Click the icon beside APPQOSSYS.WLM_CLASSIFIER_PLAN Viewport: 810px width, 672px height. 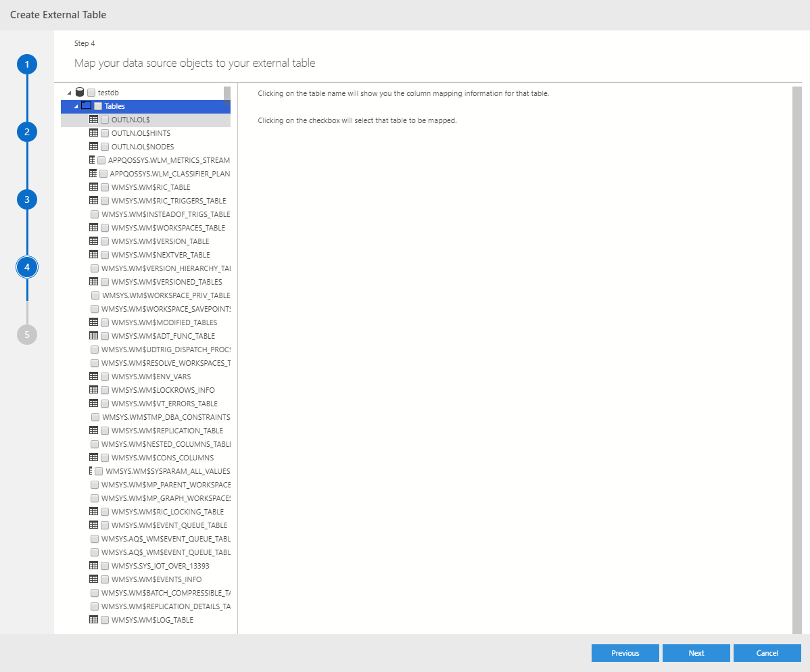(x=93, y=173)
